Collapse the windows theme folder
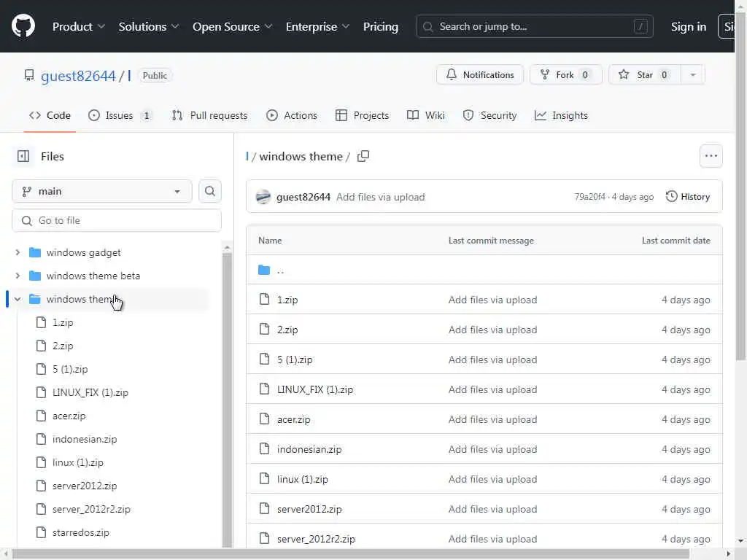747x560 pixels. (18, 299)
